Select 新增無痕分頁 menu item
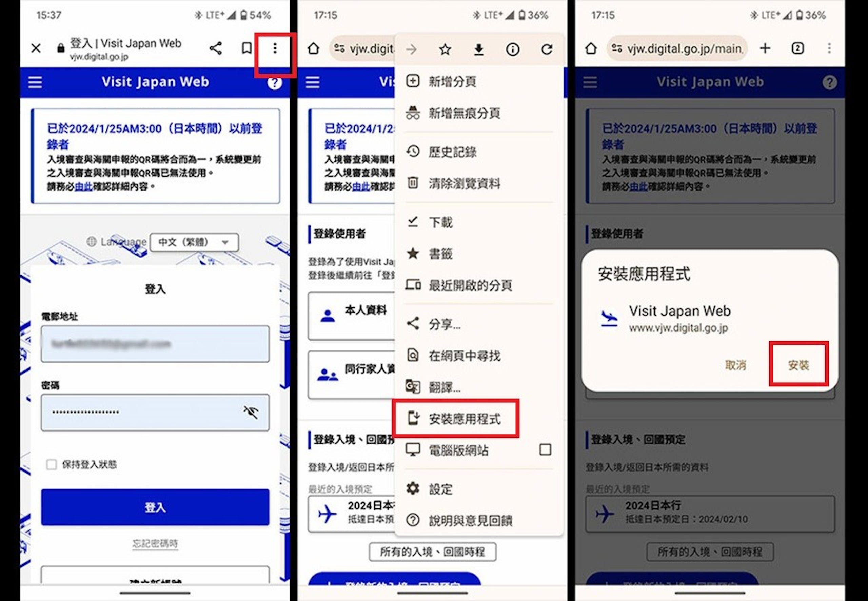 (x=479, y=113)
